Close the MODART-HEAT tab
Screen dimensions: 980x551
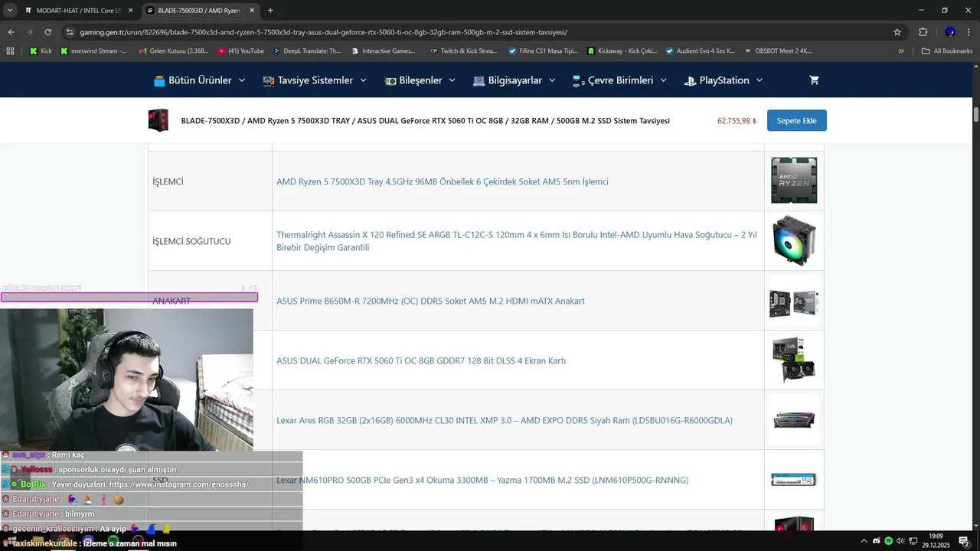point(130,11)
